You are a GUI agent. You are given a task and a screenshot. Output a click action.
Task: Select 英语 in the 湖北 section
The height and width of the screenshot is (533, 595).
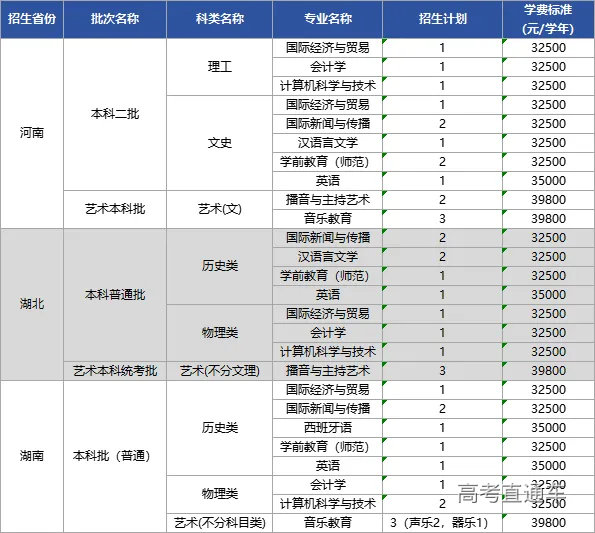coord(327,295)
